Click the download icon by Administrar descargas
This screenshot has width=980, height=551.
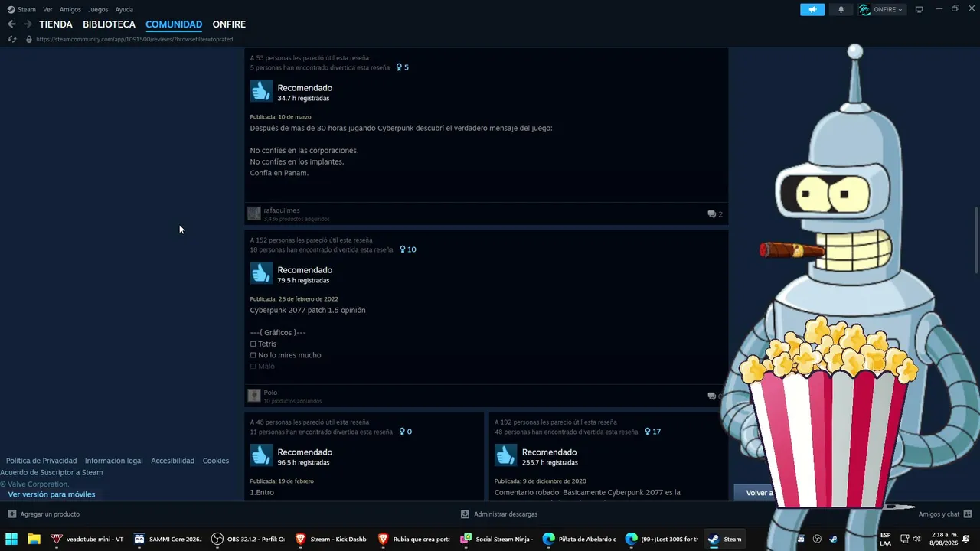(x=465, y=514)
